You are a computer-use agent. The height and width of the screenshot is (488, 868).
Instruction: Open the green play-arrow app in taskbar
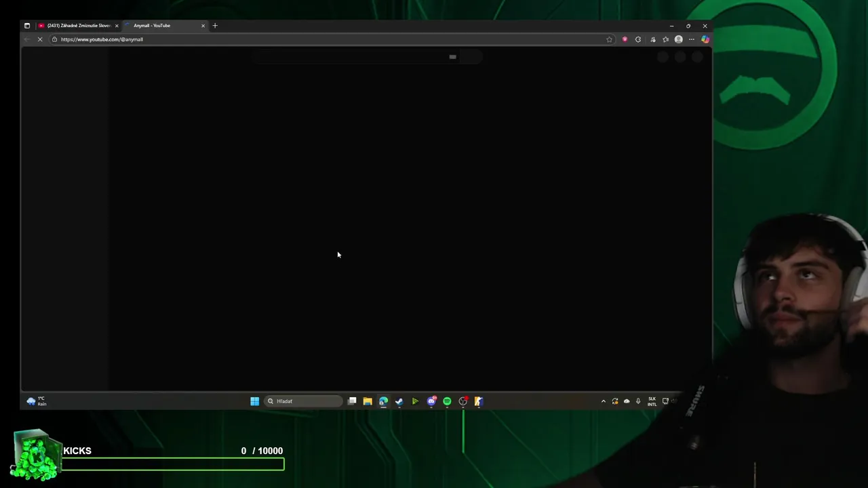tap(415, 401)
